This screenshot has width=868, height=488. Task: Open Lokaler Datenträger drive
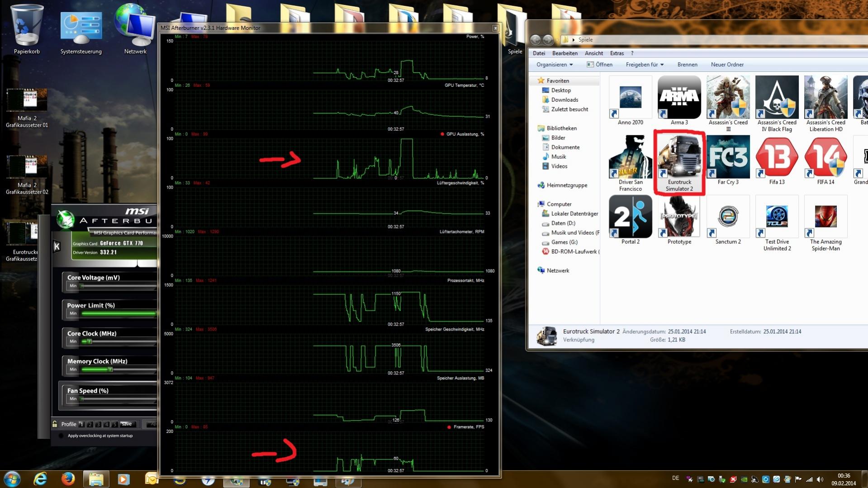click(x=570, y=214)
